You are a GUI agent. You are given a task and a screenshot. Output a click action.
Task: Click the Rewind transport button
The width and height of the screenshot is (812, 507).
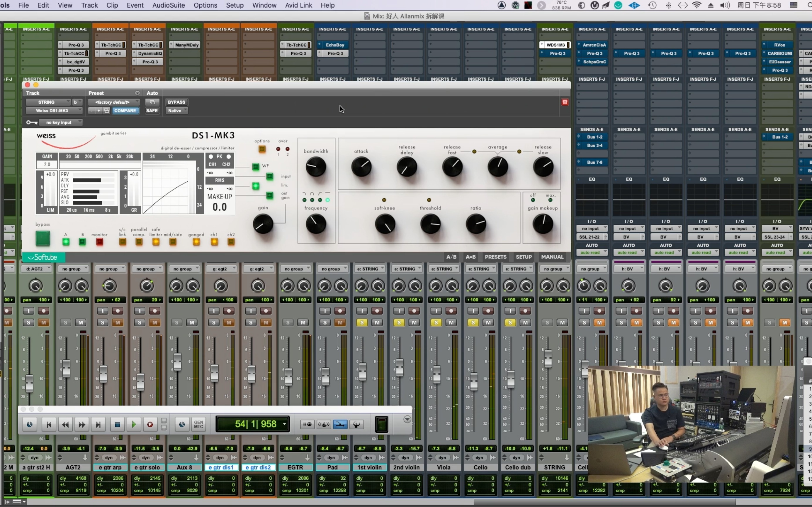click(65, 425)
